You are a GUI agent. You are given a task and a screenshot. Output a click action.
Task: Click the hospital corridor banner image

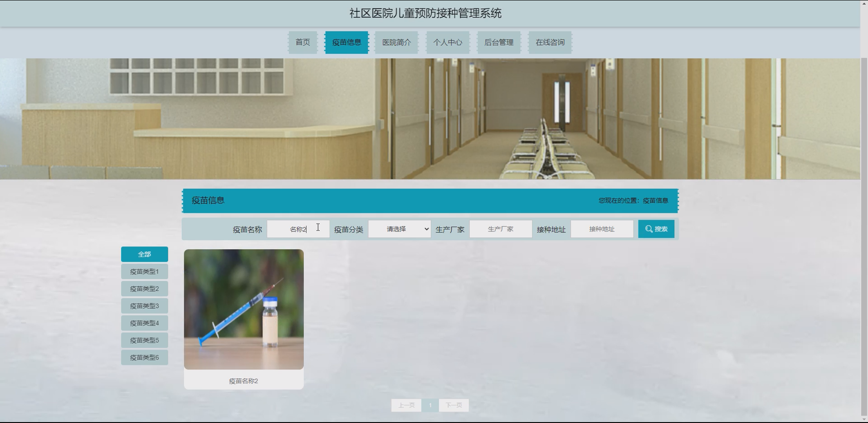coord(430,119)
